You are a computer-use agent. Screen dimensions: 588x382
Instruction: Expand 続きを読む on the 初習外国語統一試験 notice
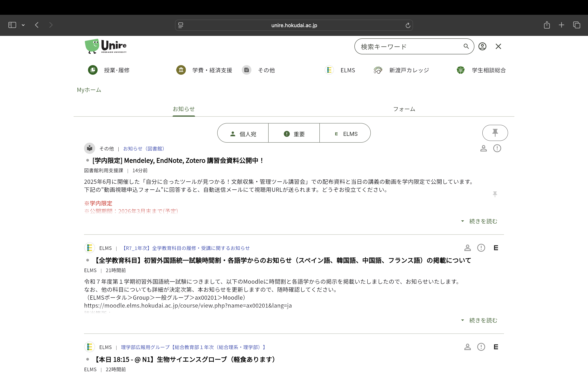pos(479,320)
